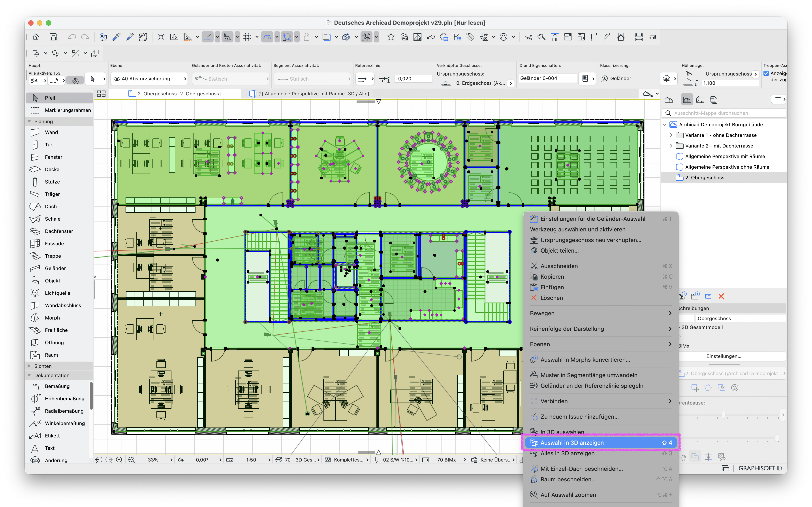Choose the Geländer tool

point(59,268)
